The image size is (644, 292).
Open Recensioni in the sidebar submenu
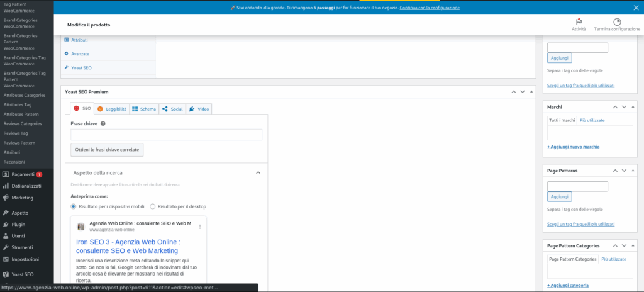[14, 162]
